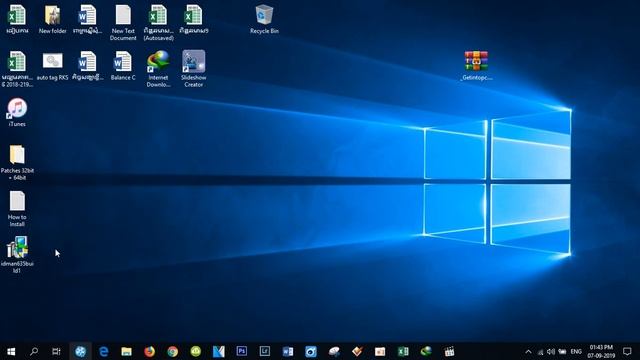Viewport: 640px width, 360px height.
Task: Open the orange checkmark taskbar app
Action: point(357,351)
